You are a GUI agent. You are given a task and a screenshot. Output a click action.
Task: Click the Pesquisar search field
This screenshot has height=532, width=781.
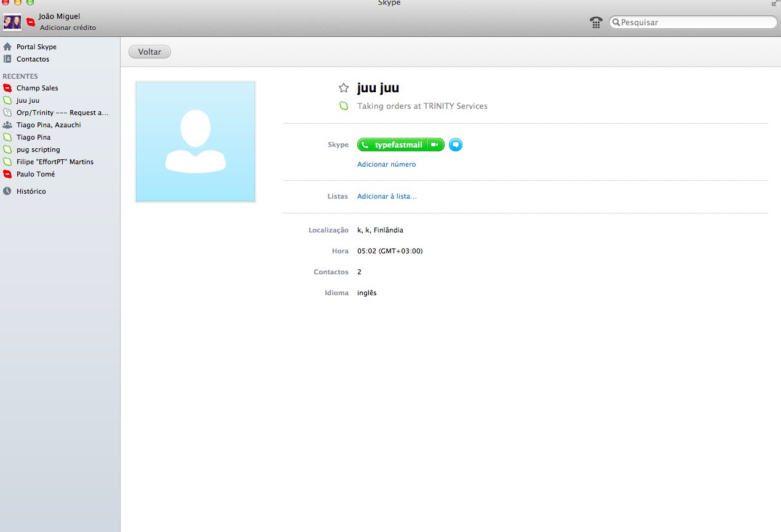693,22
